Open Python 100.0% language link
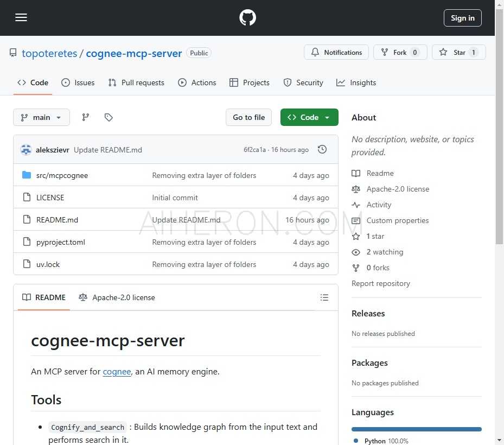The height and width of the screenshot is (445, 504). pyautogui.click(x=381, y=441)
